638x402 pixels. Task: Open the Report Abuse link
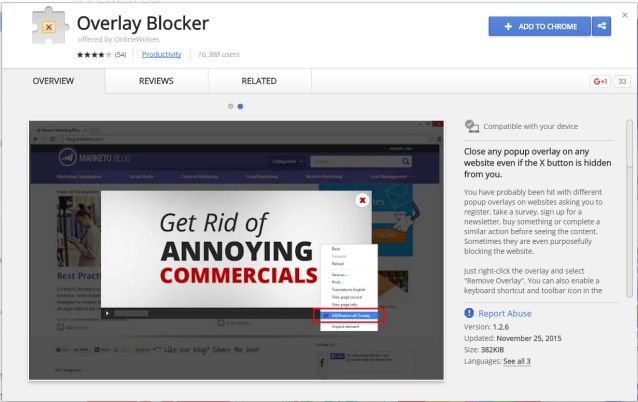[x=505, y=313]
